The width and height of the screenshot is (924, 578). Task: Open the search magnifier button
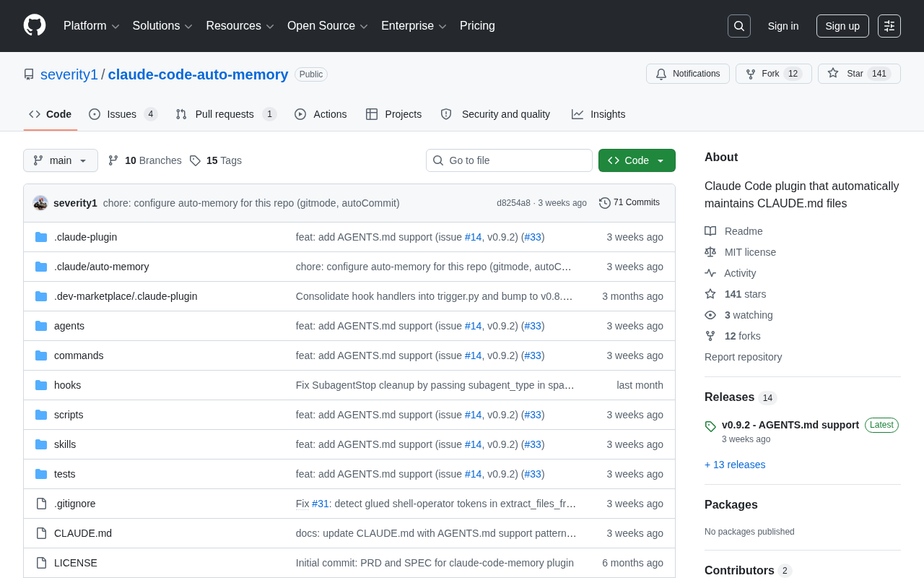pyautogui.click(x=739, y=26)
